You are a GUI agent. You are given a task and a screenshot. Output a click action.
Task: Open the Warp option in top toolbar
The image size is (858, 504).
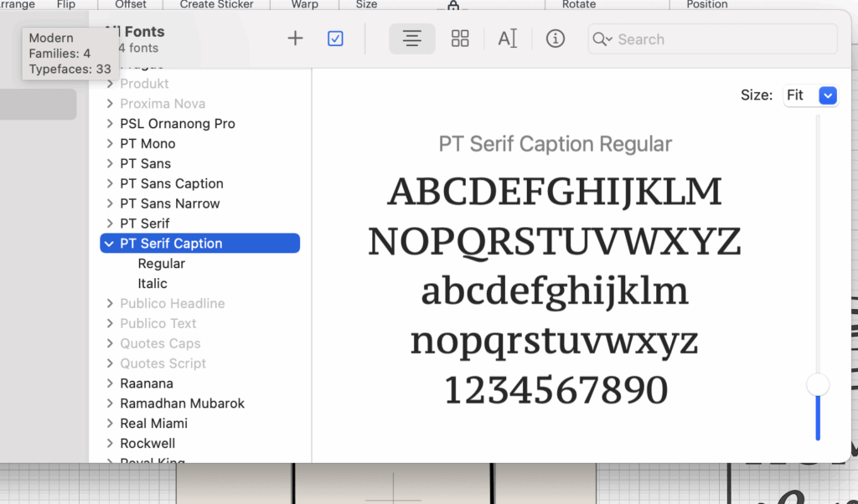coord(304,4)
